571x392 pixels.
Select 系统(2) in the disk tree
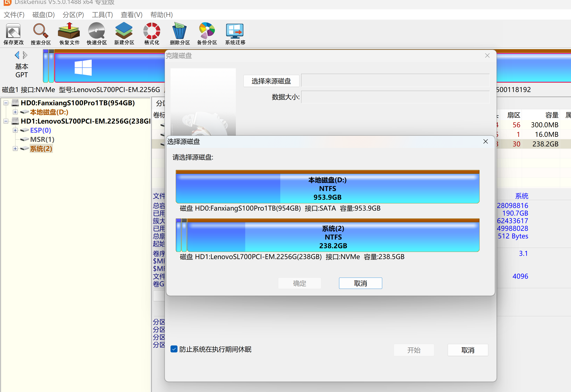click(41, 149)
